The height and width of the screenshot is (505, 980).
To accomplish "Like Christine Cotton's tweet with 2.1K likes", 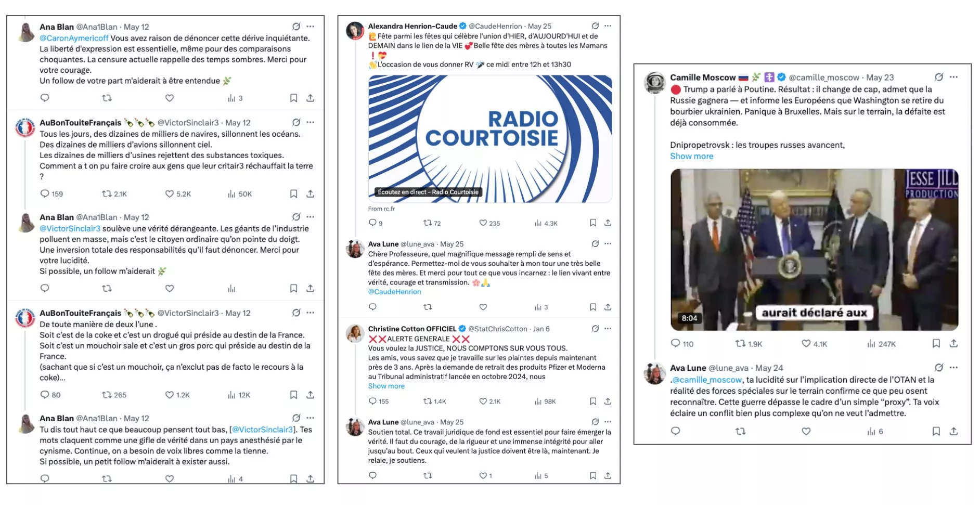I will point(489,401).
